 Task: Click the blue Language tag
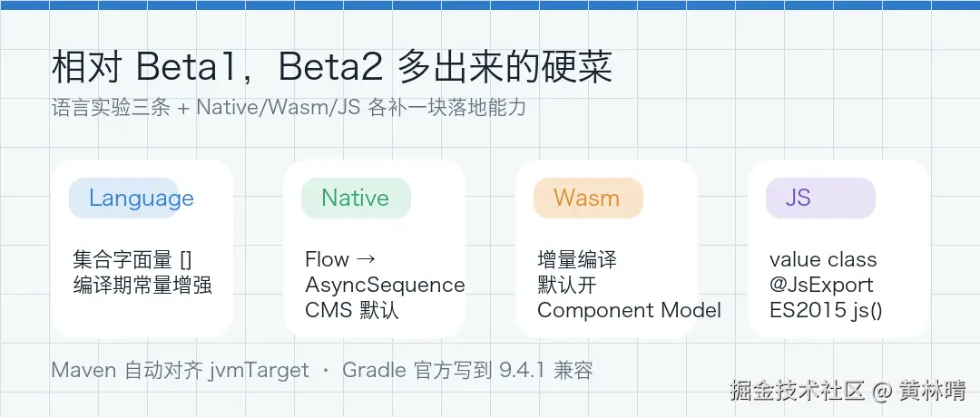pos(141,199)
